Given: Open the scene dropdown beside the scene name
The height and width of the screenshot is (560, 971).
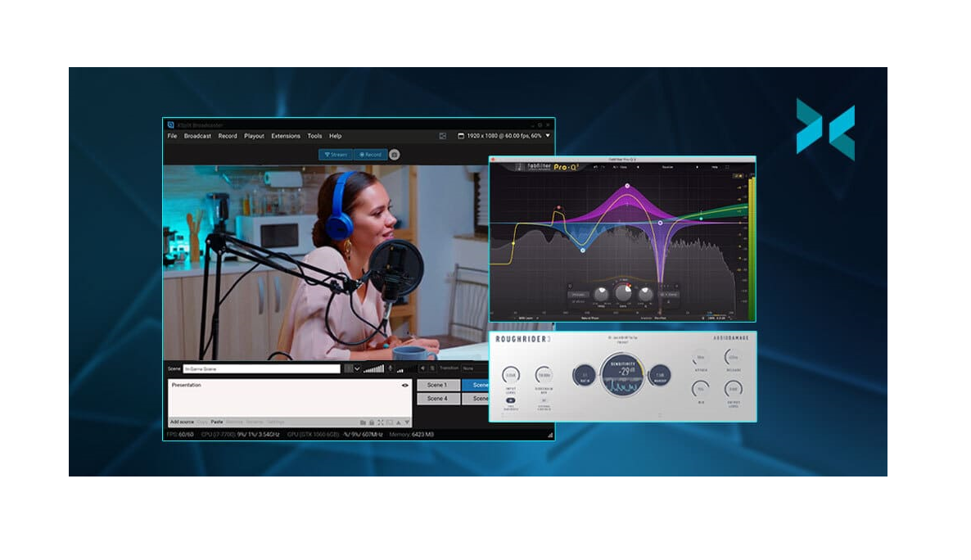Looking at the screenshot, I should tap(358, 368).
